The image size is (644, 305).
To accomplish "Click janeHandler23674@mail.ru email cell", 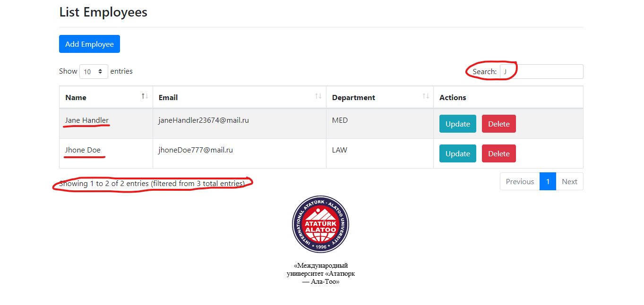I will coord(204,120).
